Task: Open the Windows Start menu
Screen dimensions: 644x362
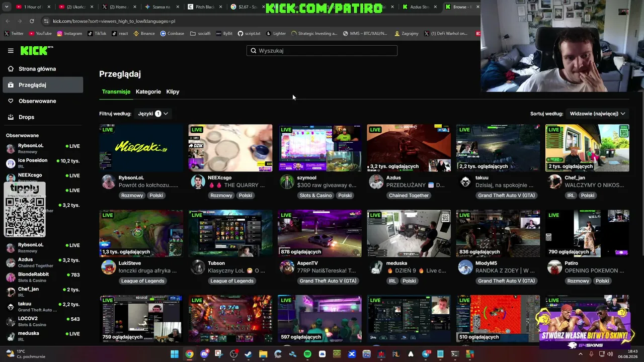Action: click(174, 354)
